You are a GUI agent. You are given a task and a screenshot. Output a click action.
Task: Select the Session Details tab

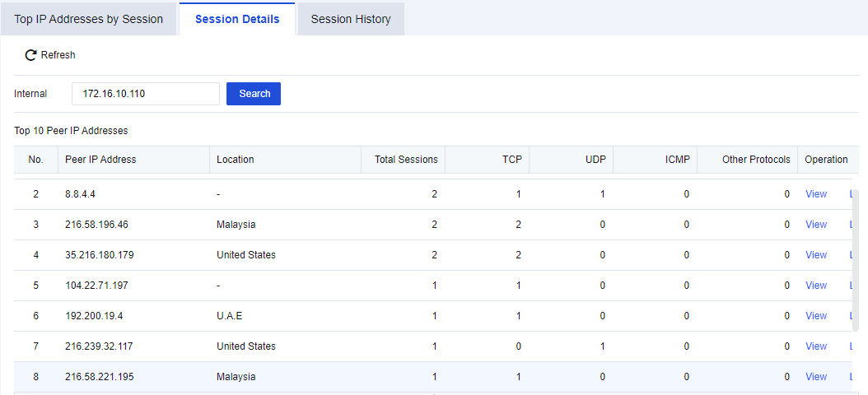(237, 19)
